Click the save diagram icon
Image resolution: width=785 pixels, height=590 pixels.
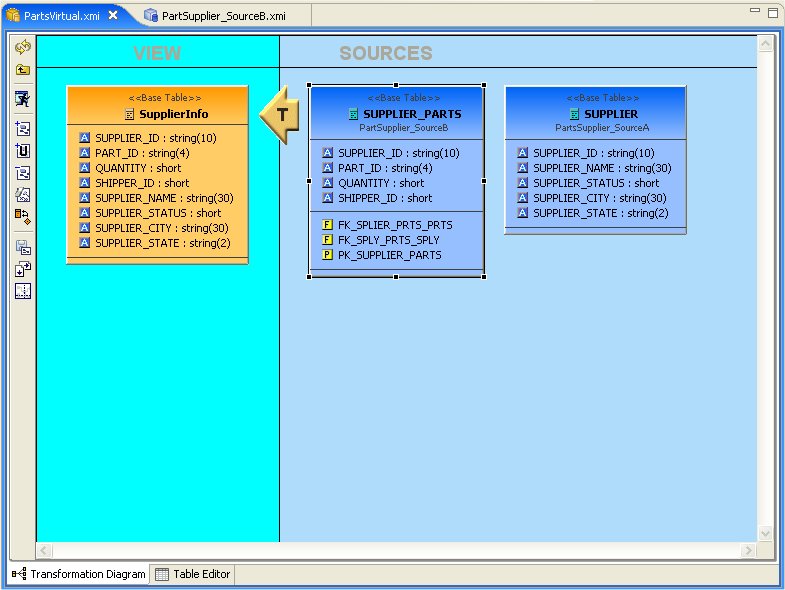click(23, 247)
